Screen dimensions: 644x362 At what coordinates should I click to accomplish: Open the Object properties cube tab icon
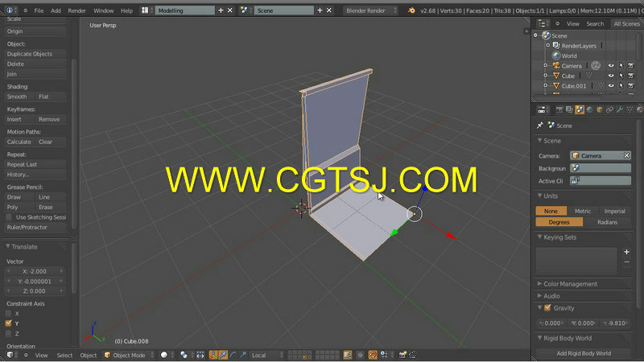(x=600, y=109)
